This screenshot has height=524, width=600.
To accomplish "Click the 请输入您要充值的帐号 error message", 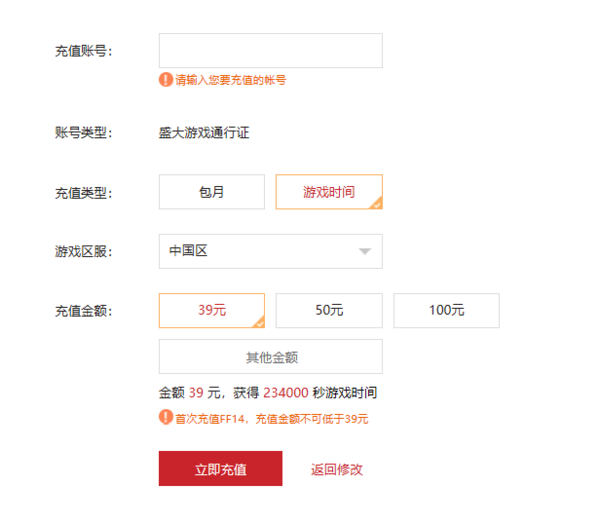I will tap(230, 80).
